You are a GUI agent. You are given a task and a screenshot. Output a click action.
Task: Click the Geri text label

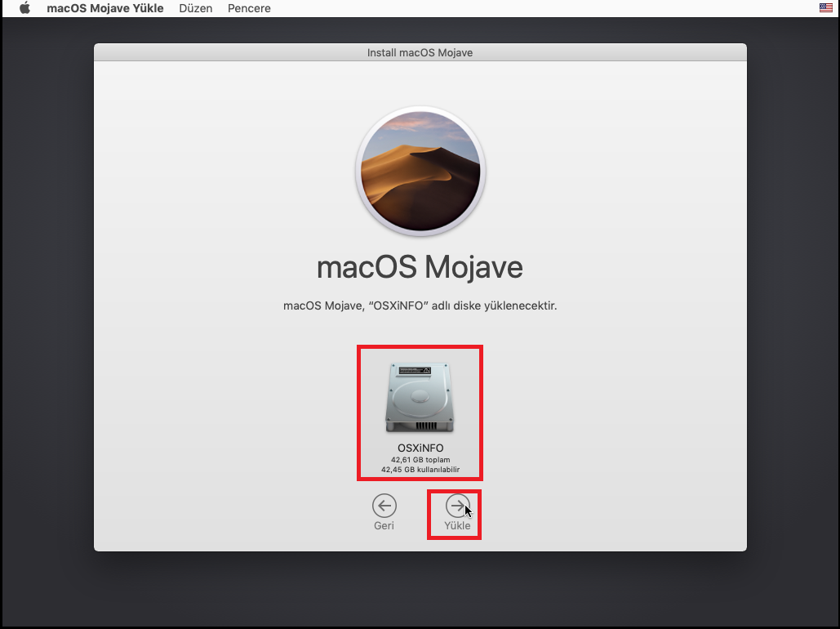[384, 526]
